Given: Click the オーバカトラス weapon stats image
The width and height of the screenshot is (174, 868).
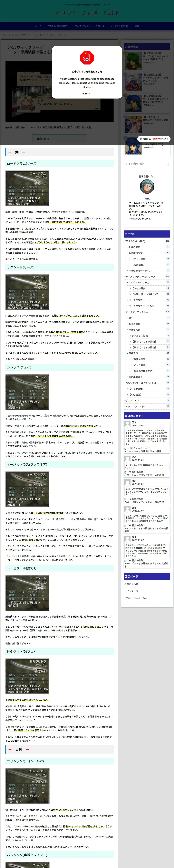Looking at the screenshot, I should click(x=27, y=489).
